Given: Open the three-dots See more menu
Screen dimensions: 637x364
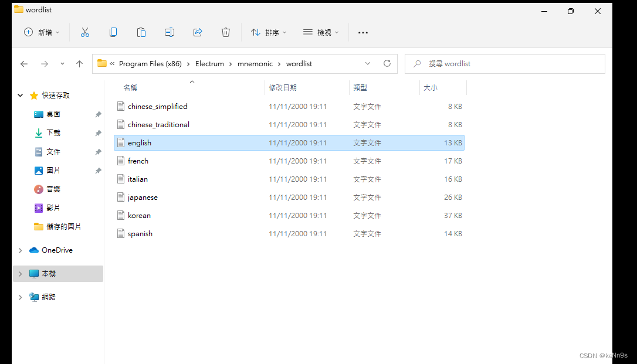Looking at the screenshot, I should tap(362, 32).
